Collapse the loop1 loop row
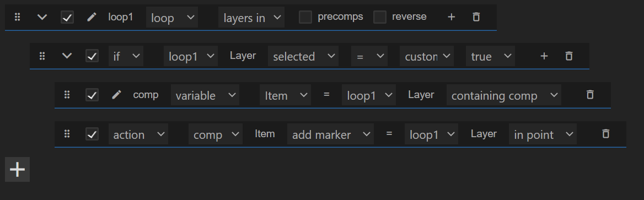 click(x=42, y=17)
